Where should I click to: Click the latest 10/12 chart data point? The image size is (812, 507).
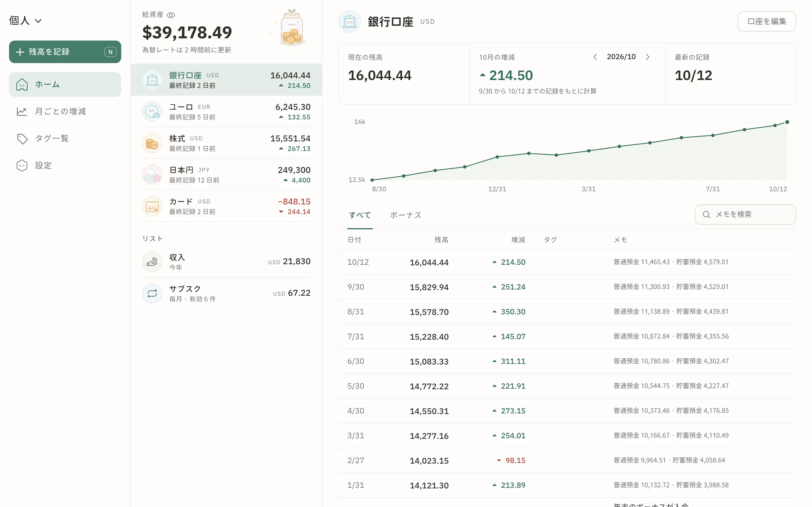787,122
